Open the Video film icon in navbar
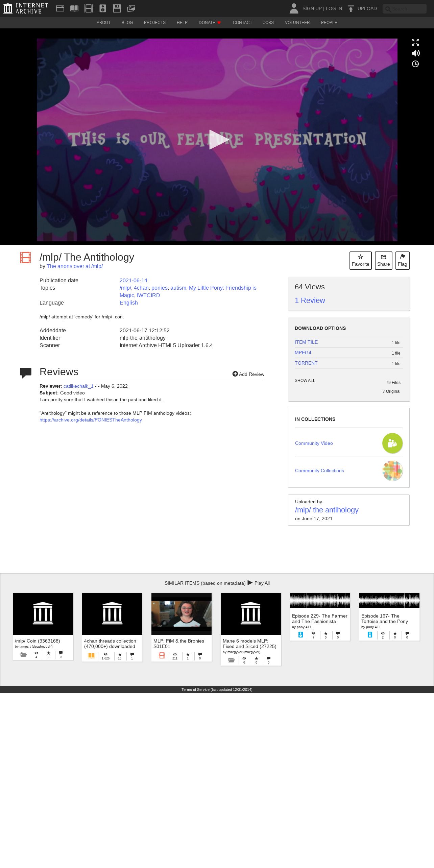The width and height of the screenshot is (434, 868). coord(89,8)
